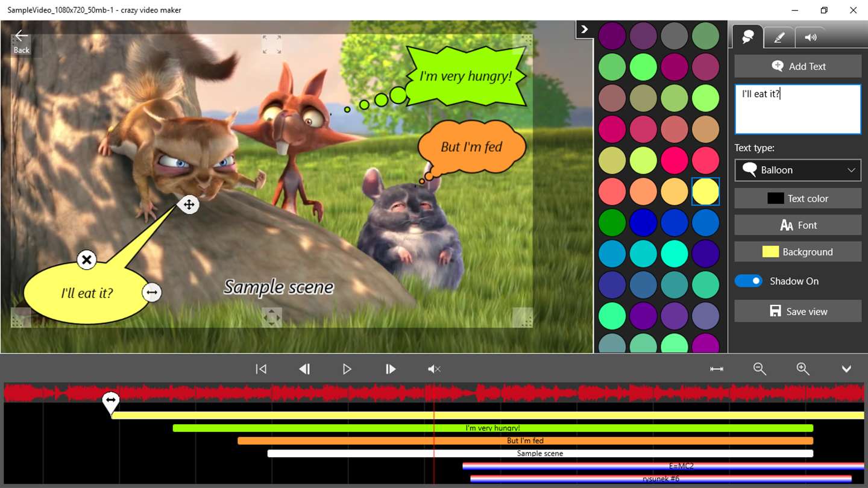This screenshot has height=488, width=868.
Task: Choose a Text color
Action: point(797,198)
